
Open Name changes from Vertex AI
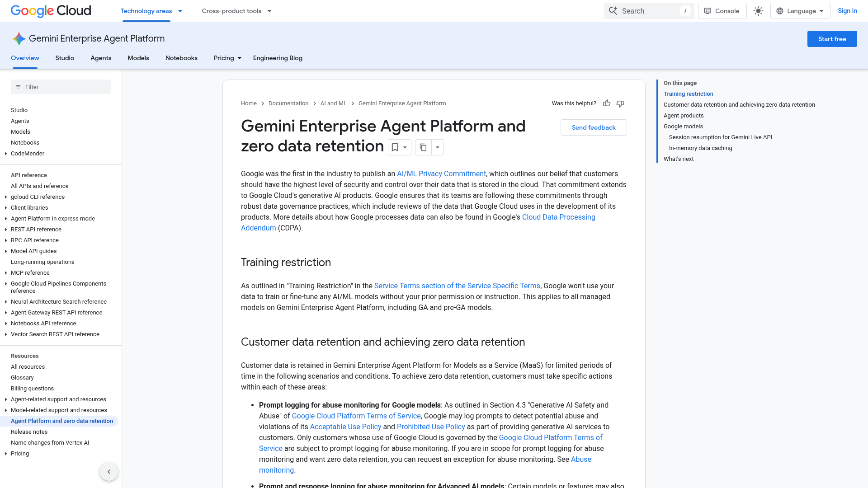[50, 443]
